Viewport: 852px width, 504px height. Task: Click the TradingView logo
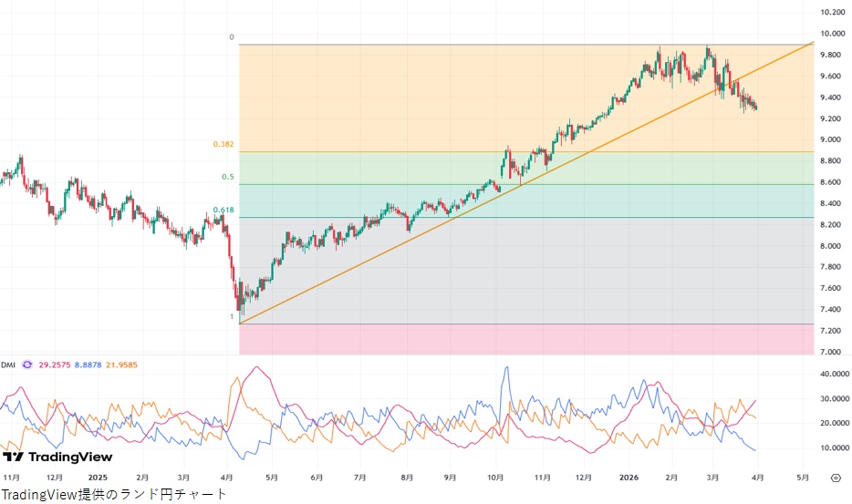click(57, 457)
